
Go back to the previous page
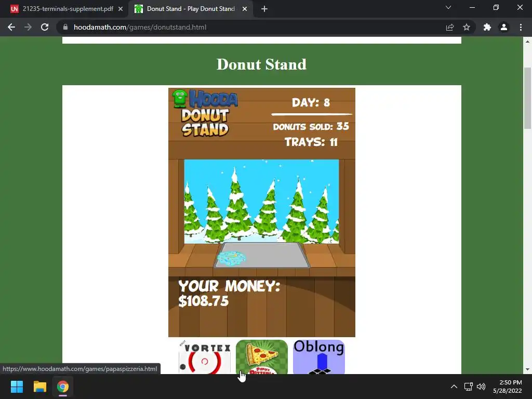[11, 27]
